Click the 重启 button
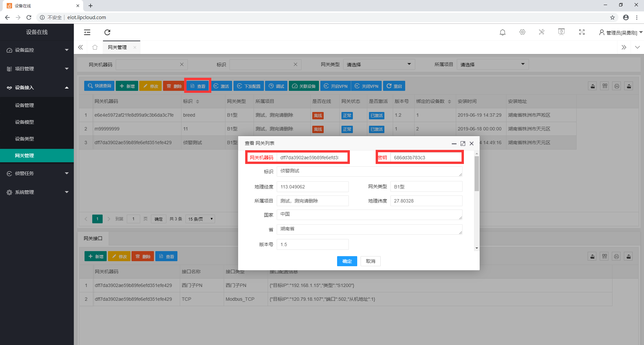This screenshot has height=345, width=644. click(x=394, y=86)
